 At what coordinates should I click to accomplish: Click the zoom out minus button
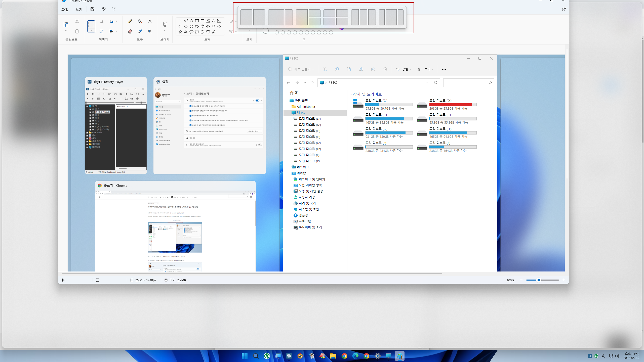[521, 280]
